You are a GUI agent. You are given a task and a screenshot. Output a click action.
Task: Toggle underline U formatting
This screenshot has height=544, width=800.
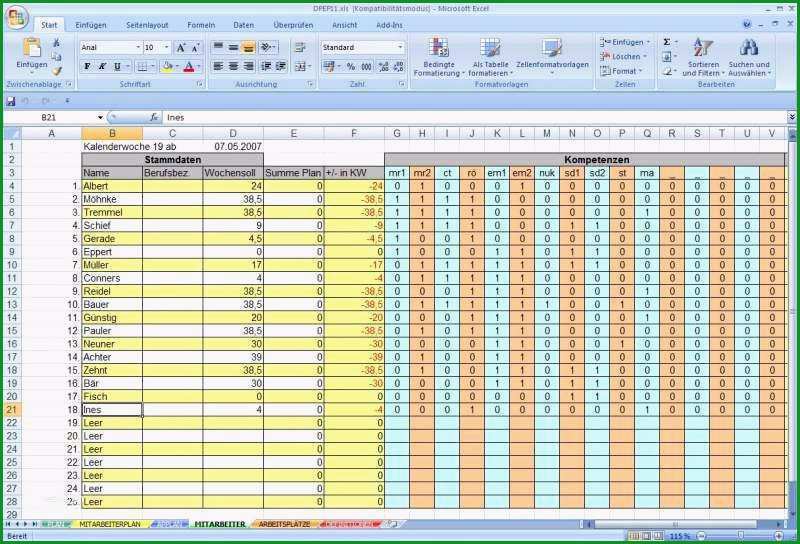coord(117,66)
